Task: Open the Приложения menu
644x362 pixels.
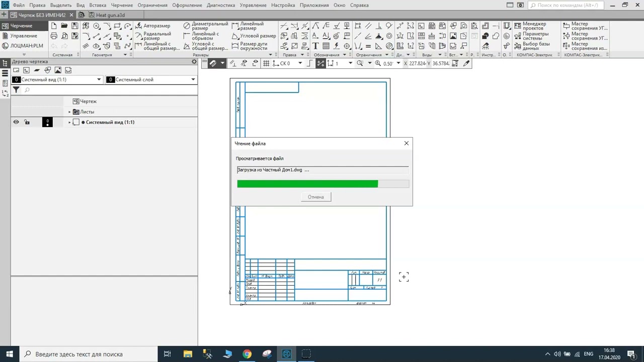Action: tap(314, 5)
